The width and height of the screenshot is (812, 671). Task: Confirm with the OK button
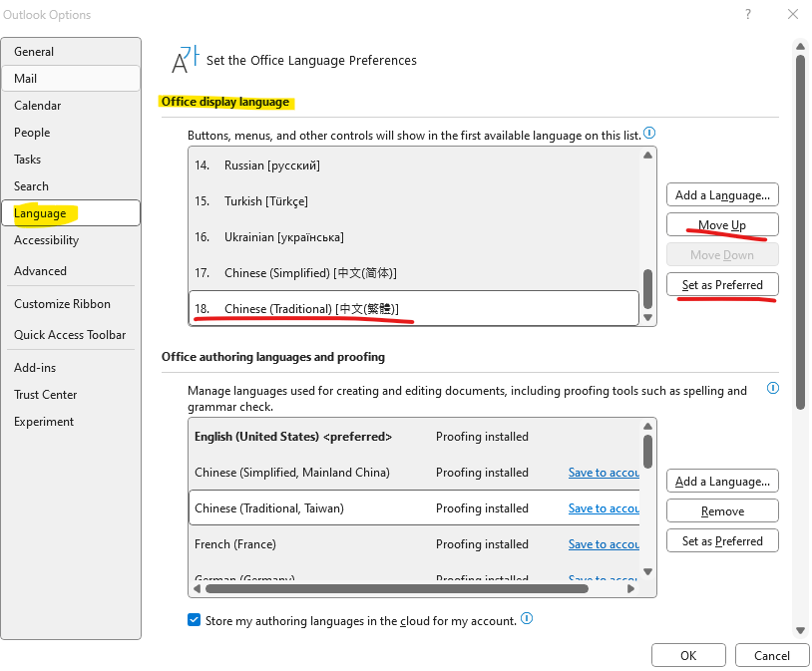tap(688, 655)
